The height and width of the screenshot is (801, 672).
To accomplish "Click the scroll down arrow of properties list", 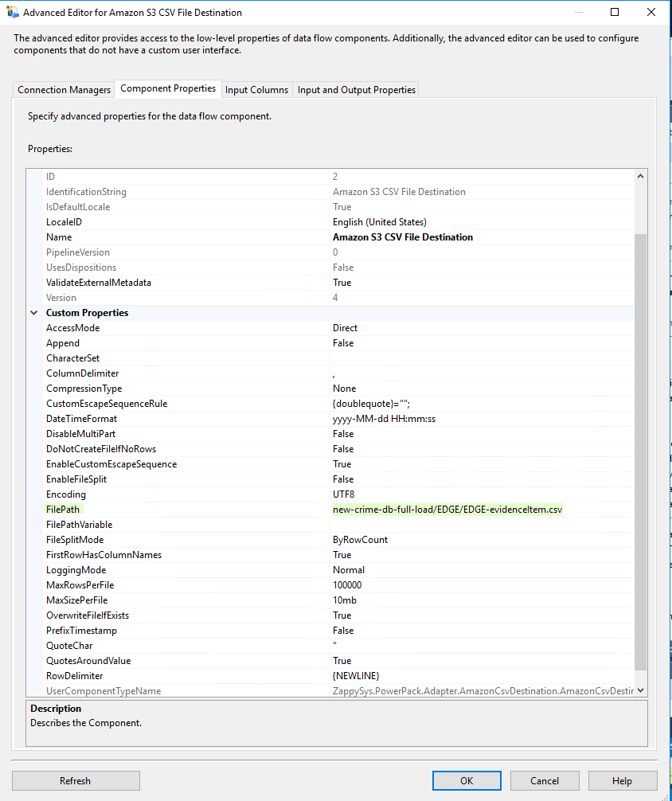I will pyautogui.click(x=641, y=691).
